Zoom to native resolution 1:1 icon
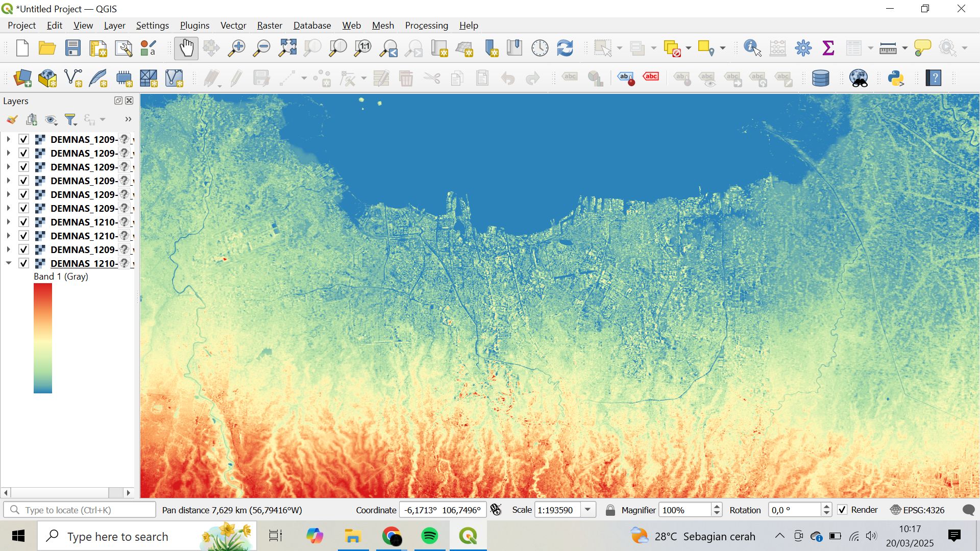Image resolution: width=980 pixels, height=551 pixels. (363, 48)
